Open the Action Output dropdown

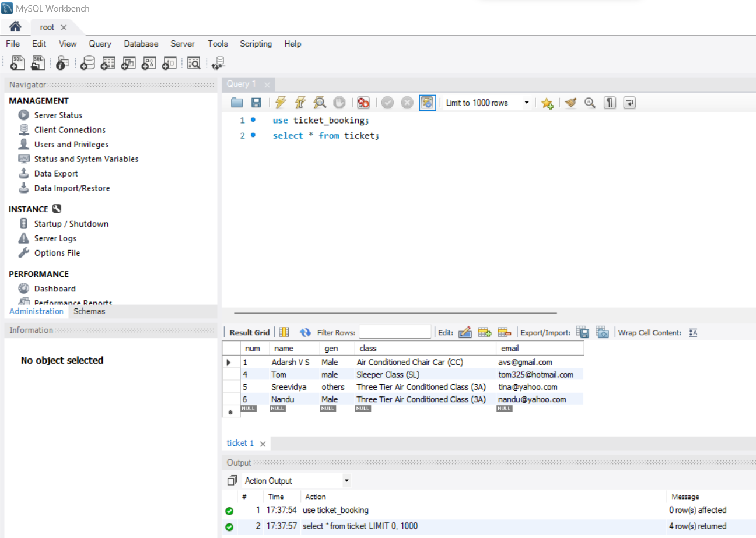[x=347, y=480]
